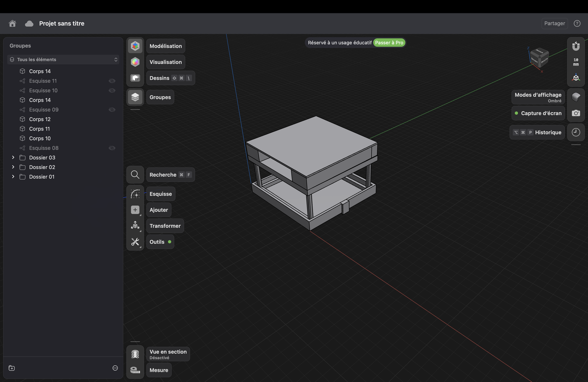
Task: Select the Dossier 03 folder row
Action: point(63,157)
